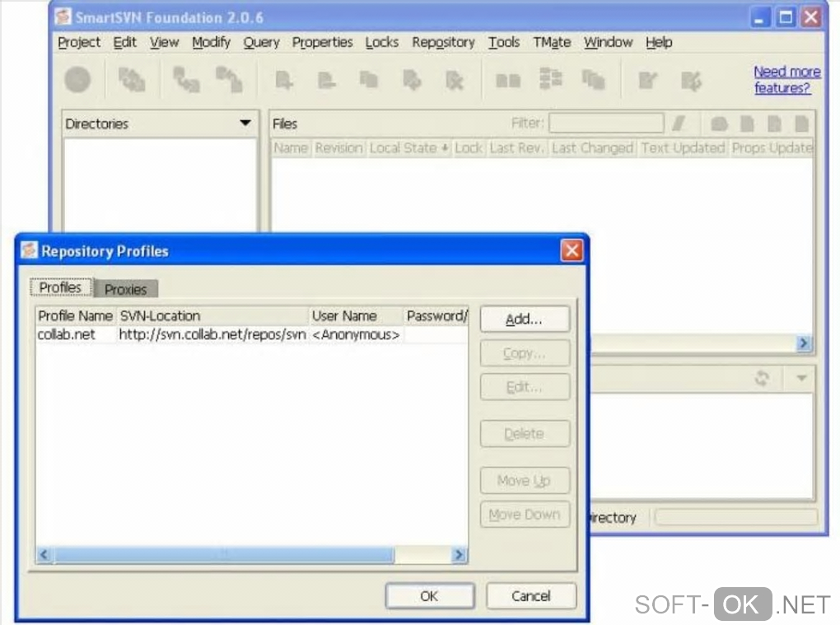Toggle the cloud-shaped file view icon in Files panel
840x625 pixels.
click(720, 124)
